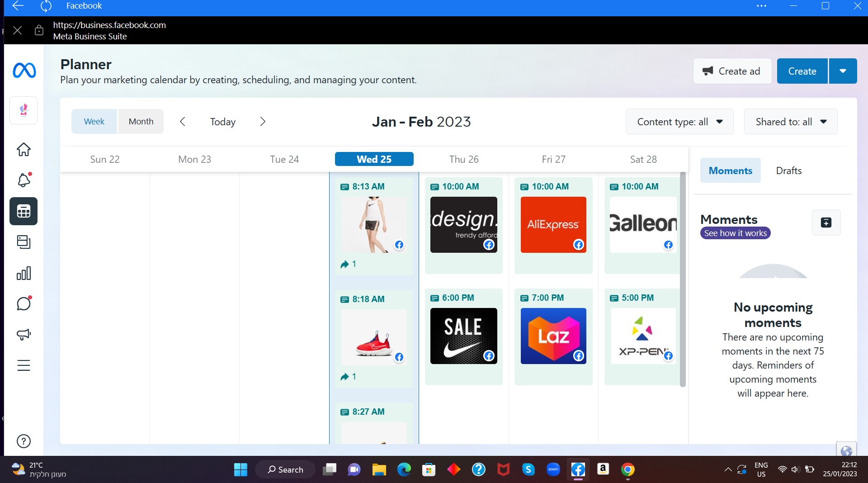The width and height of the screenshot is (868, 483).
Task: Open Windows Start menu
Action: [x=241, y=470]
